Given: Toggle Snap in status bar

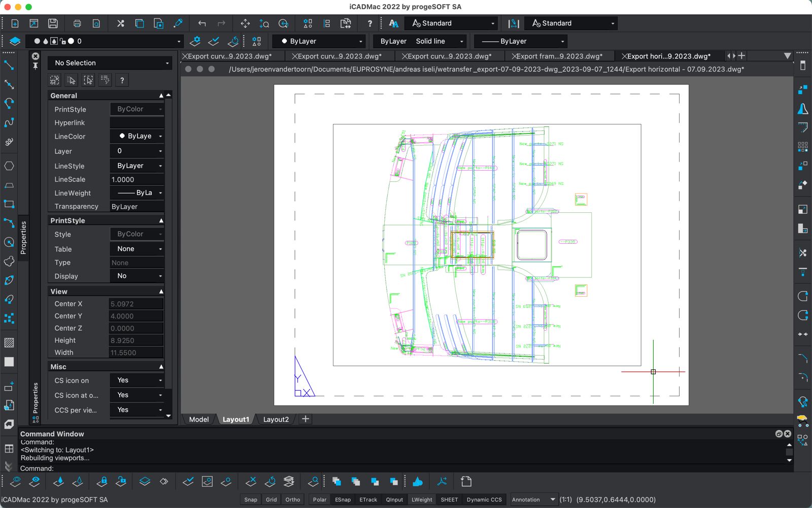Looking at the screenshot, I should [251, 500].
